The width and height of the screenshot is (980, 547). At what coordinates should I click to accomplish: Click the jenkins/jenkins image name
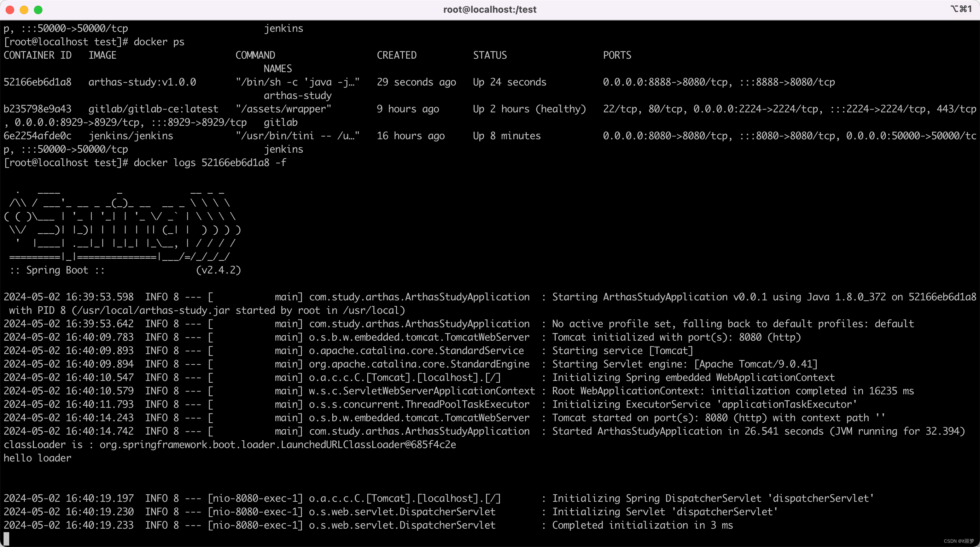point(130,136)
